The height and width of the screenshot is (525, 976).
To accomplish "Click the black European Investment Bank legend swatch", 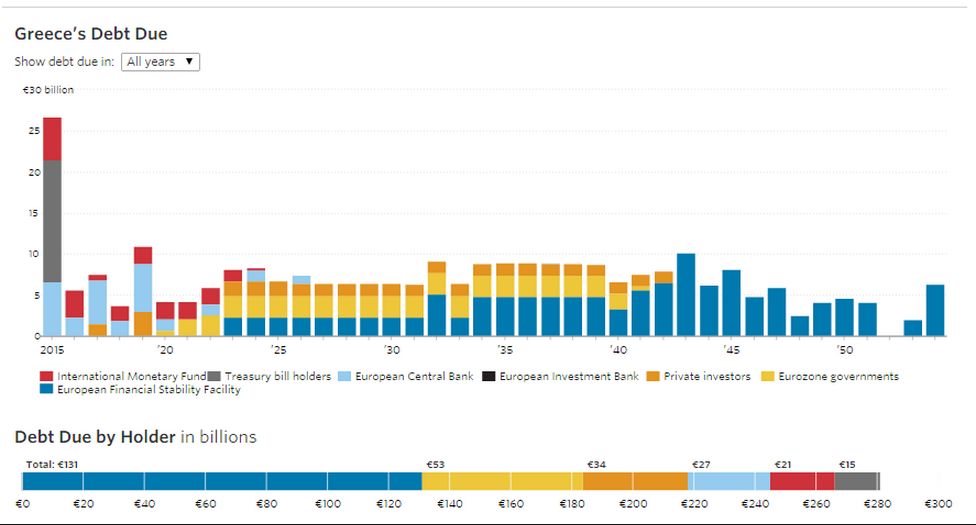I will pyautogui.click(x=488, y=377).
